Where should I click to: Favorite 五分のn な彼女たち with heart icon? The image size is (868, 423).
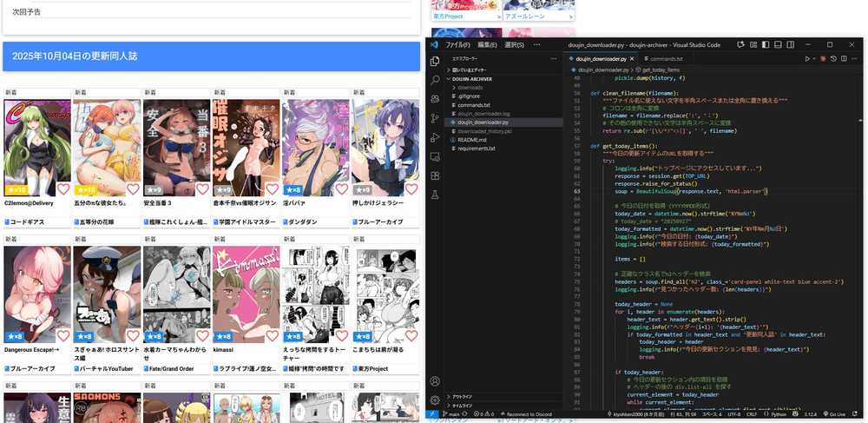tap(133, 189)
